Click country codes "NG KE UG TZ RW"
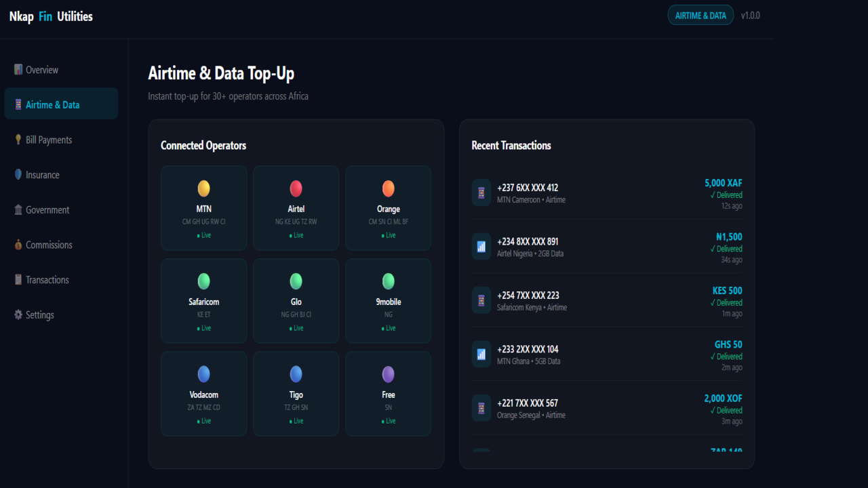 [296, 222]
